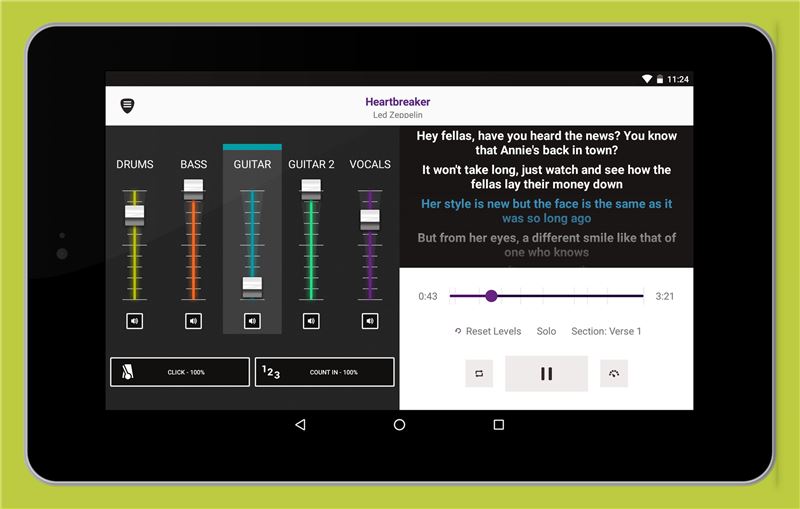
Task: Mute the Guitar track speaker icon
Action: (x=252, y=321)
